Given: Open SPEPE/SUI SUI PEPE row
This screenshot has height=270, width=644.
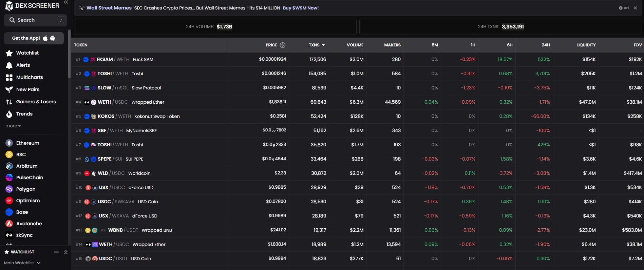Looking at the screenshot, I should point(358,159).
